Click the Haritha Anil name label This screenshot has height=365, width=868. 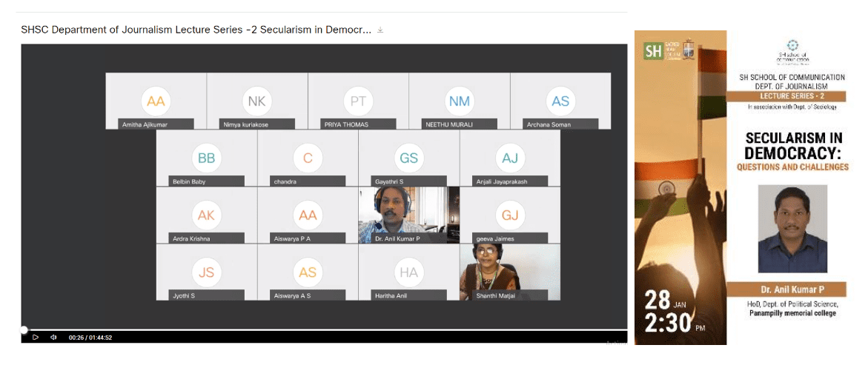(x=392, y=296)
